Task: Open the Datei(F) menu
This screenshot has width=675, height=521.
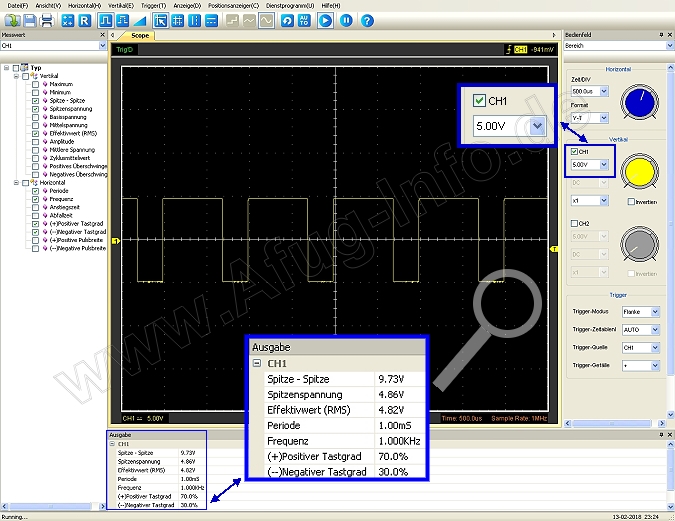Action: [x=18, y=6]
